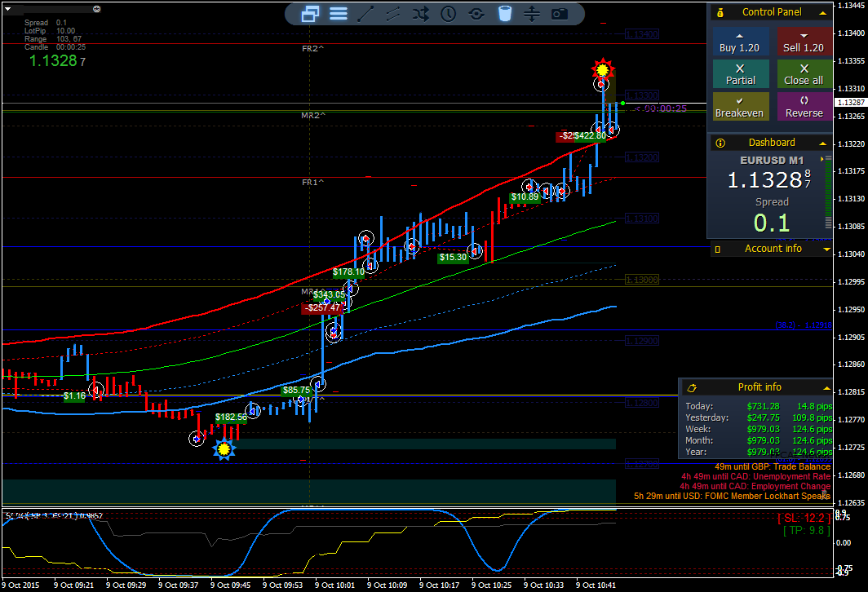Click the current price tag 1.13287 on axis
This screenshot has height=592, width=868.
(x=851, y=103)
